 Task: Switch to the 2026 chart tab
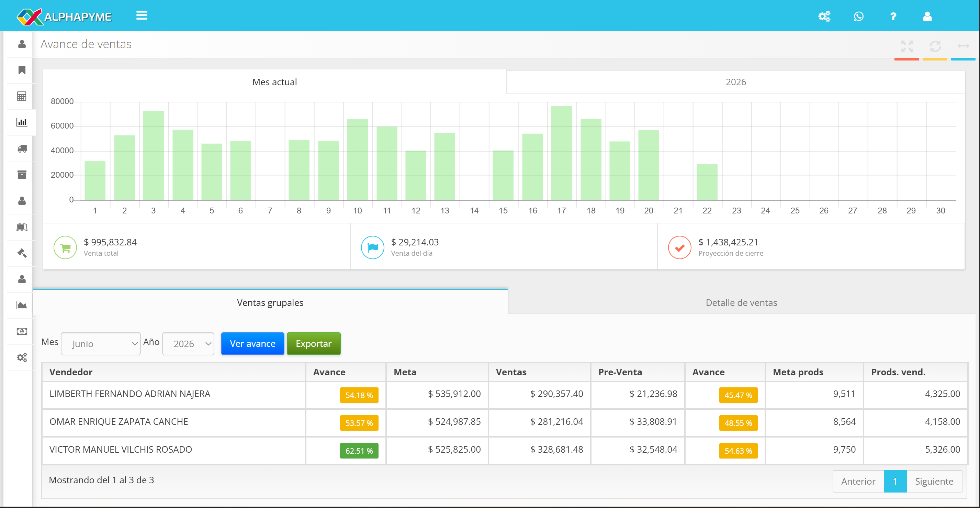point(736,82)
